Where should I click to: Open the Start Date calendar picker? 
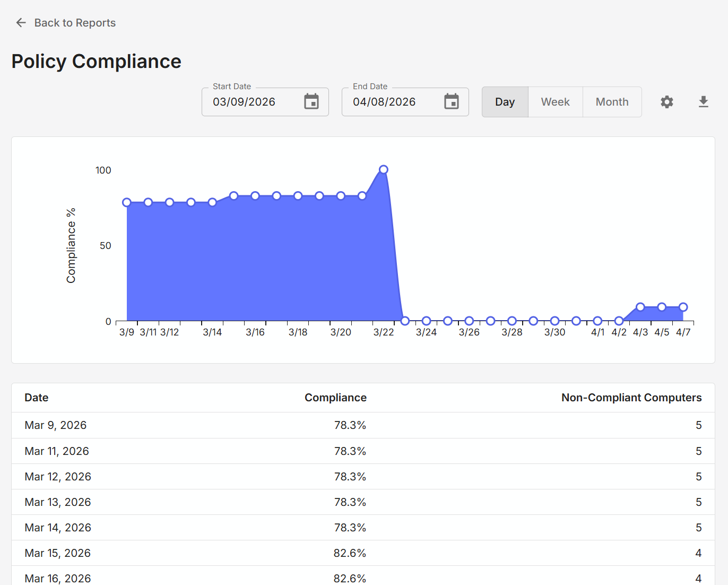(x=311, y=101)
